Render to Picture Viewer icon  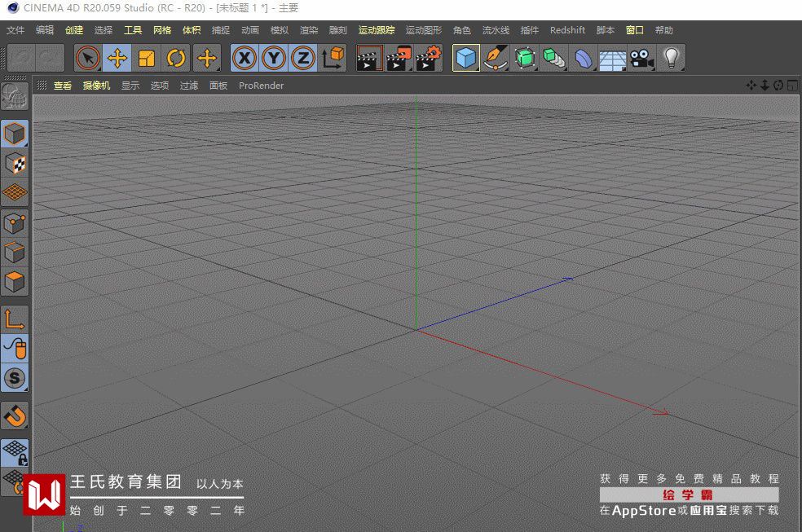tap(399, 58)
